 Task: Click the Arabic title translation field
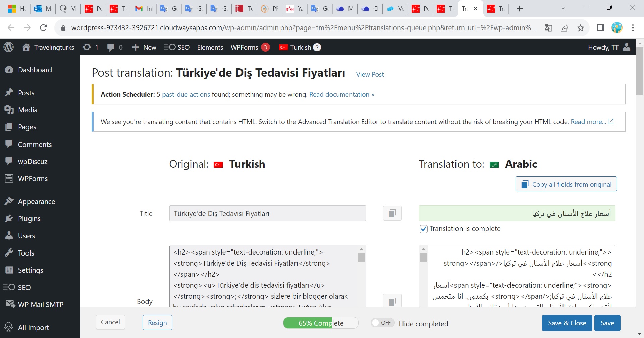click(517, 213)
